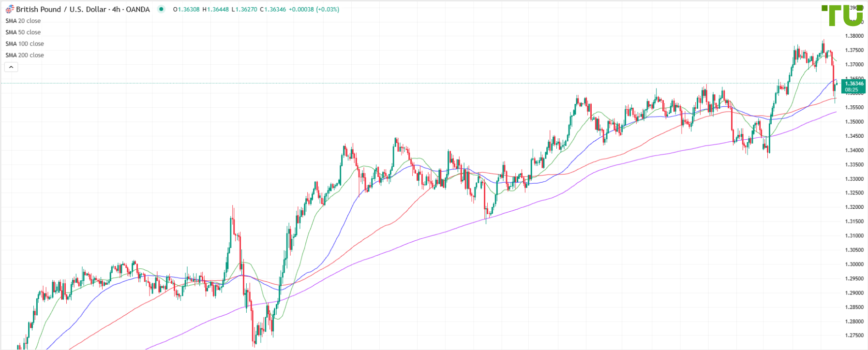This screenshot has height=350, width=868.
Task: Click the bar countdown timer 08:25
Action: 852,90
